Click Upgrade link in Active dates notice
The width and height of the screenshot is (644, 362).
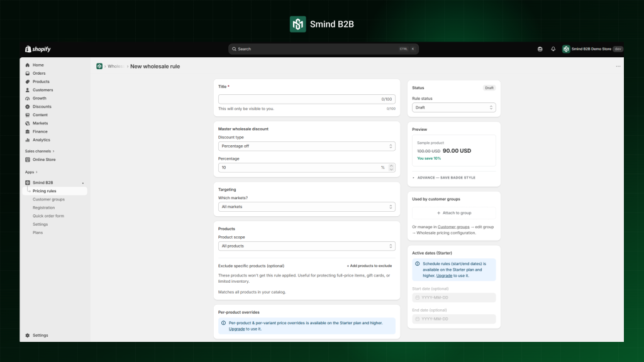(444, 276)
